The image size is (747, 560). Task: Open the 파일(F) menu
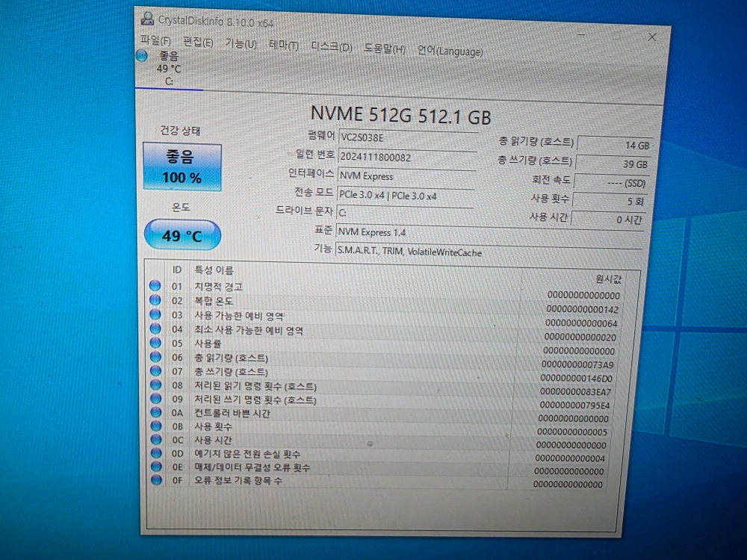pos(155,40)
